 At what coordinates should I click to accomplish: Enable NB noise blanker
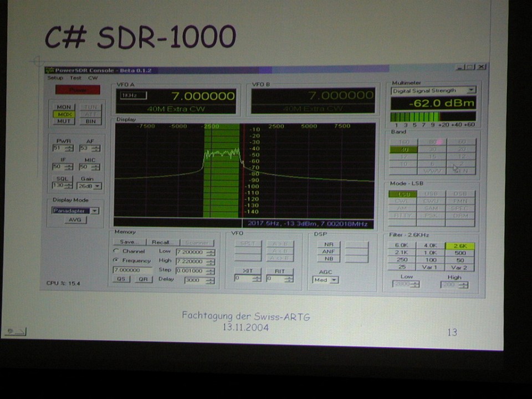(x=329, y=259)
